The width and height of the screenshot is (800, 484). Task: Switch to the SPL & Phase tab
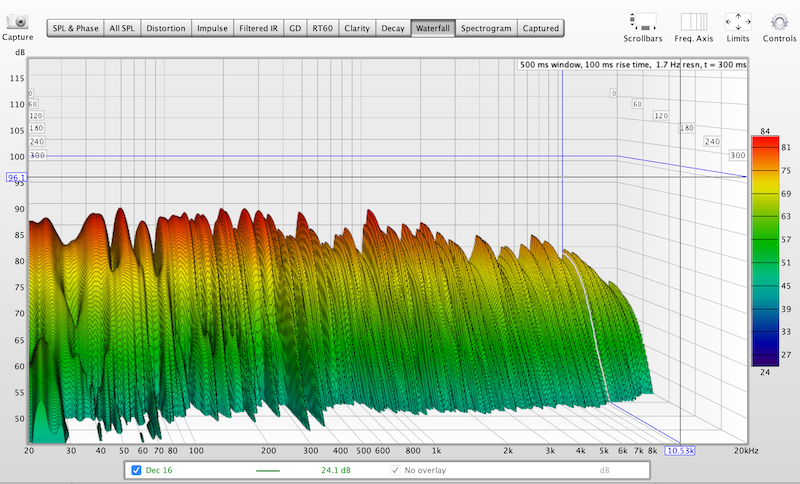tap(76, 28)
